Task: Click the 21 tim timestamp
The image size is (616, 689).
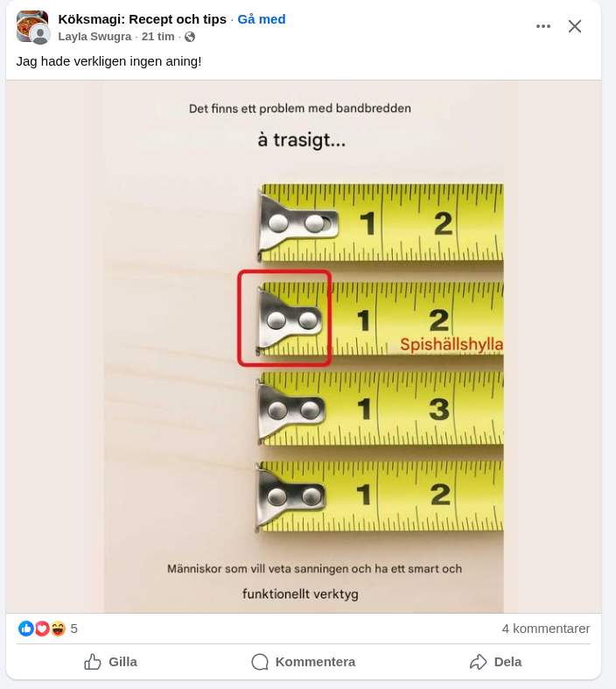Action: point(157,37)
